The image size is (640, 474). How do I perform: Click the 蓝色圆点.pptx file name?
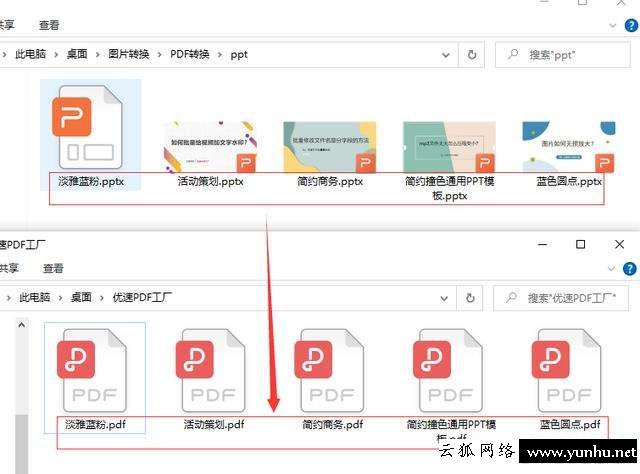569,182
